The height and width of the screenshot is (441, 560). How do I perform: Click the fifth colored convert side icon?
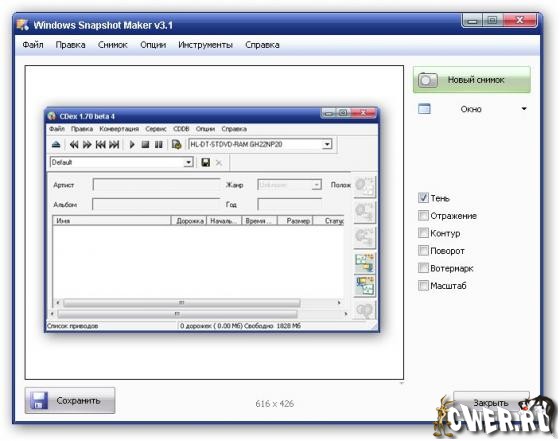(x=364, y=286)
